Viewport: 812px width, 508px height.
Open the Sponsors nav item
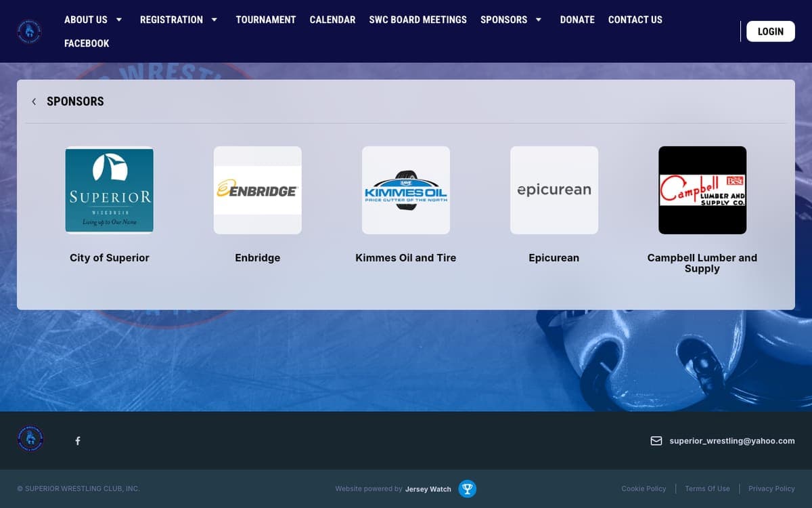(x=503, y=20)
